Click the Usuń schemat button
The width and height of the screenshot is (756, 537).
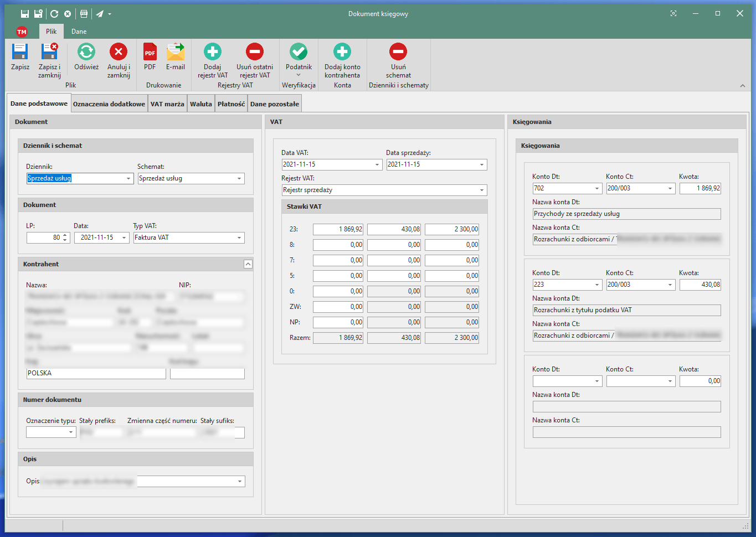[x=398, y=53]
